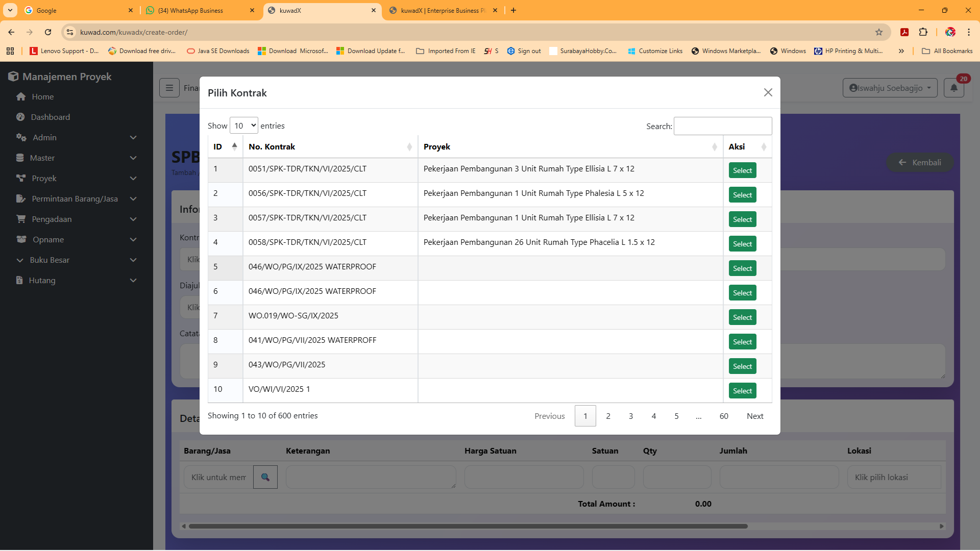Image resolution: width=980 pixels, height=551 pixels.
Task: Open Dashboard in the sidebar menu
Action: coord(50,117)
